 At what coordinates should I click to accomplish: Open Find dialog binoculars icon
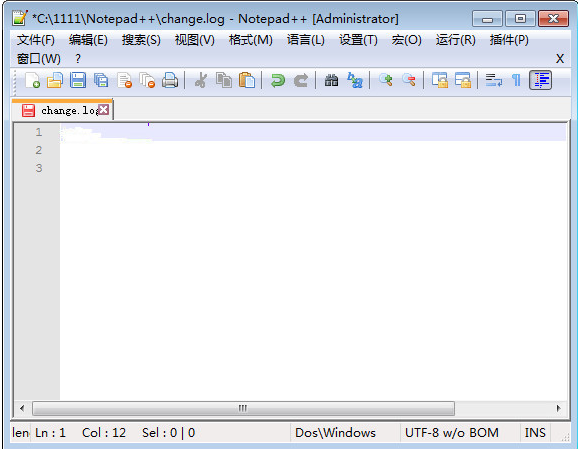(331, 80)
